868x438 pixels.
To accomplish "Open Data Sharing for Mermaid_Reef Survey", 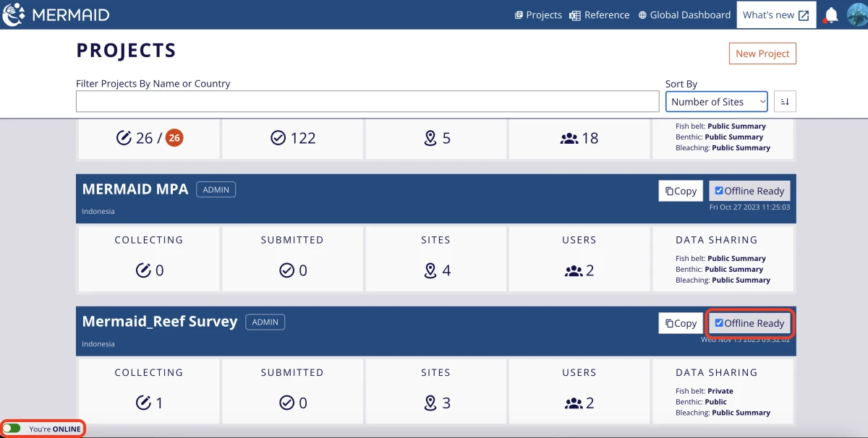I will click(723, 390).
